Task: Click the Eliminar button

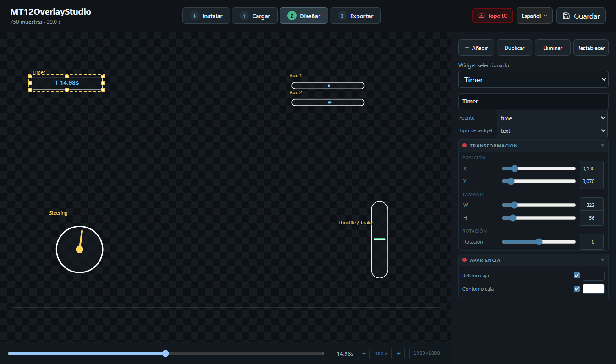Action: tap(553, 48)
